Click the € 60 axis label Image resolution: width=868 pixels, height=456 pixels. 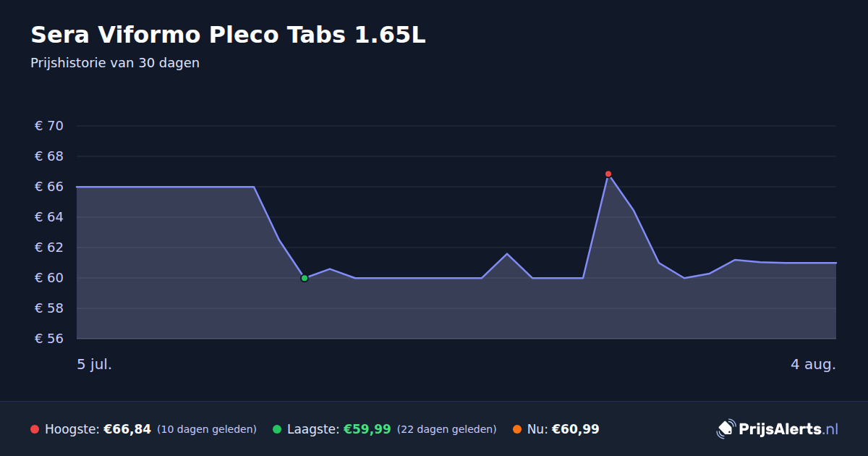[49, 278]
